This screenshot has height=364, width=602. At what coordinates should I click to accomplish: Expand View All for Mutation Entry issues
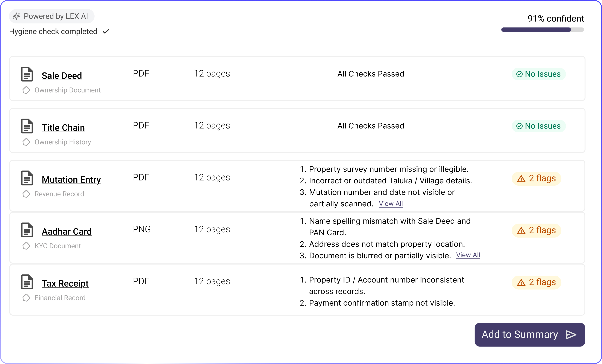click(391, 204)
